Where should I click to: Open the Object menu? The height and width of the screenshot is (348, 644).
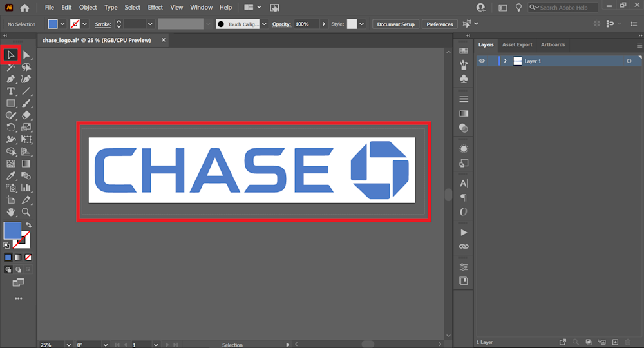click(x=88, y=7)
